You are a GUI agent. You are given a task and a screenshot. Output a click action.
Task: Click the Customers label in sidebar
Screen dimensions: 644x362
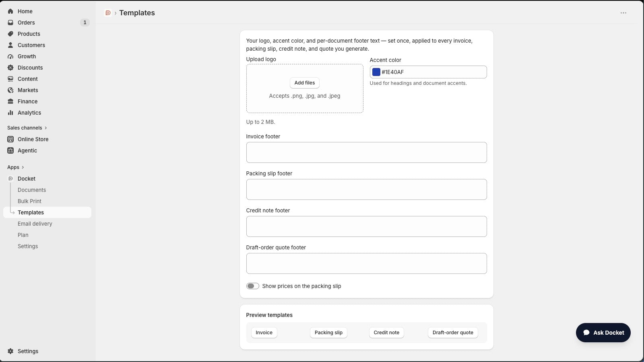[x=31, y=45]
